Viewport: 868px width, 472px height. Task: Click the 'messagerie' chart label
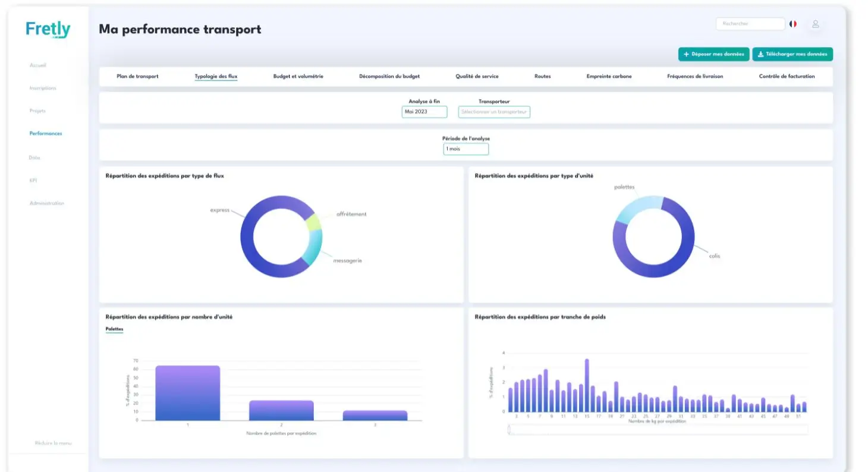coord(347,260)
